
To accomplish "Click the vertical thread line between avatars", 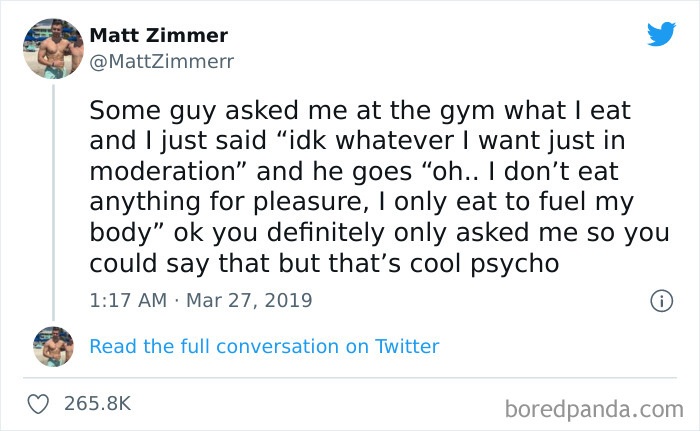I will click(x=53, y=200).
